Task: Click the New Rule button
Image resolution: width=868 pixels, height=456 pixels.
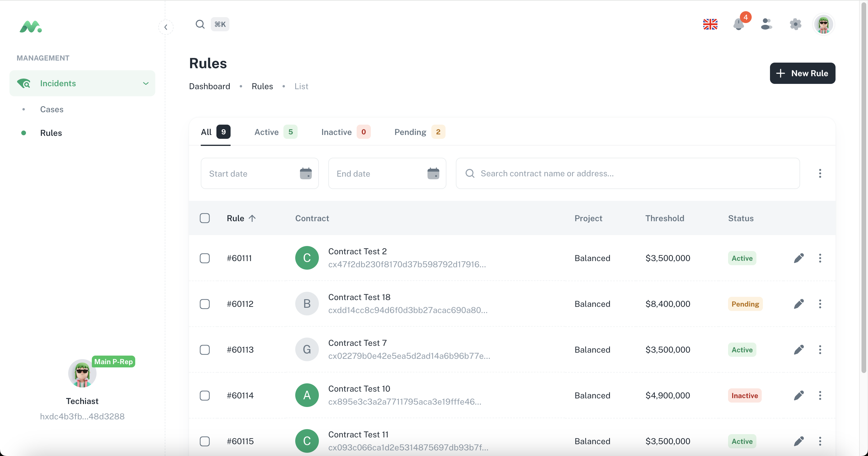Action: point(802,73)
